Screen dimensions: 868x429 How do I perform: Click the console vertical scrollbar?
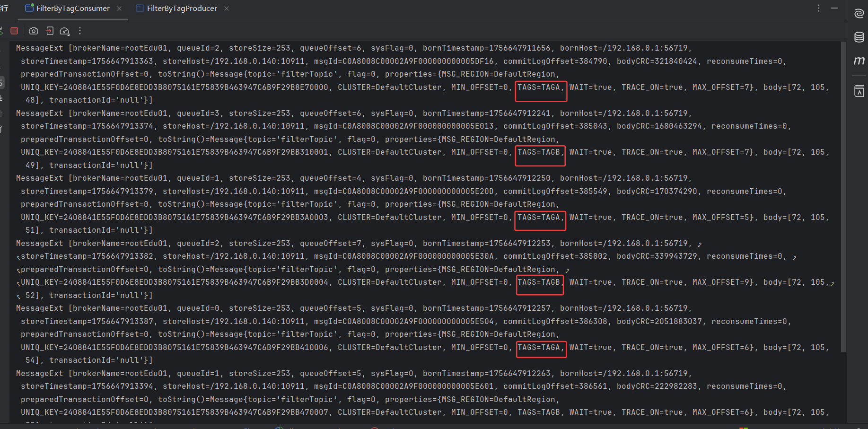pos(843,189)
